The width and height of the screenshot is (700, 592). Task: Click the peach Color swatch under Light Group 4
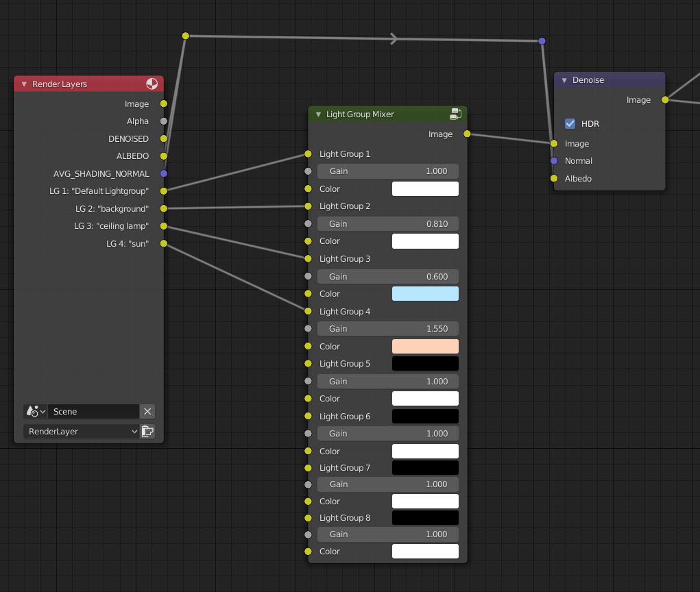click(x=425, y=346)
